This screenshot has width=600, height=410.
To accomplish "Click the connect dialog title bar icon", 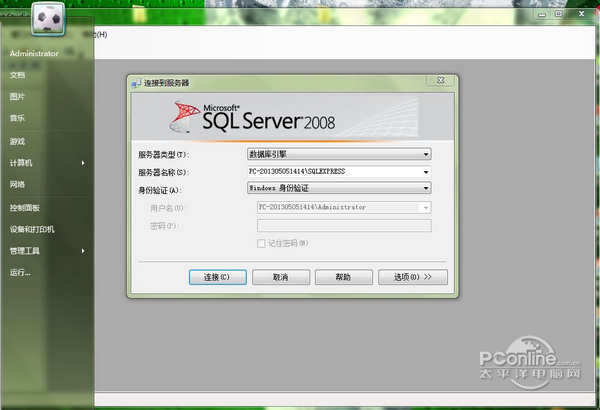I will tap(136, 83).
